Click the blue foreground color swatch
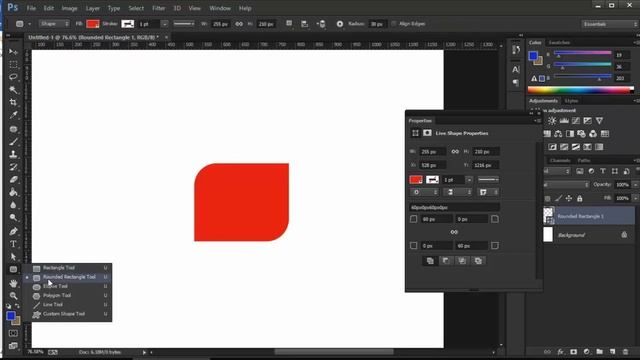 pyautogui.click(x=11, y=316)
